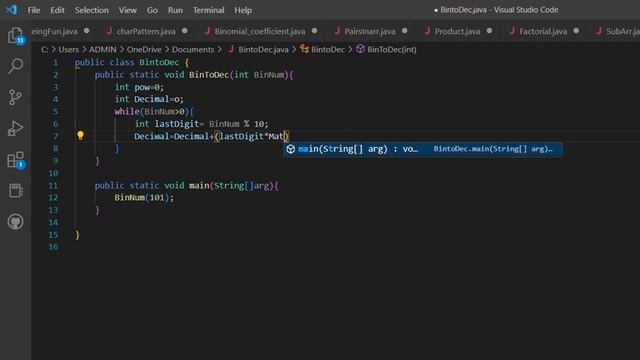The height and width of the screenshot is (360, 640).
Task: Click the 'lastDigit' variable in line 6
Action: tap(176, 124)
